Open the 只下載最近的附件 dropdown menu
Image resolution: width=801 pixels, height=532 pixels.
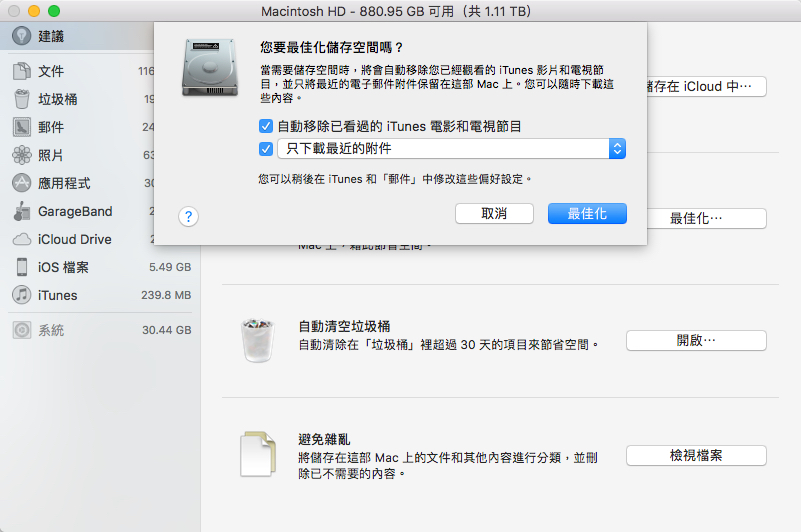pos(452,149)
